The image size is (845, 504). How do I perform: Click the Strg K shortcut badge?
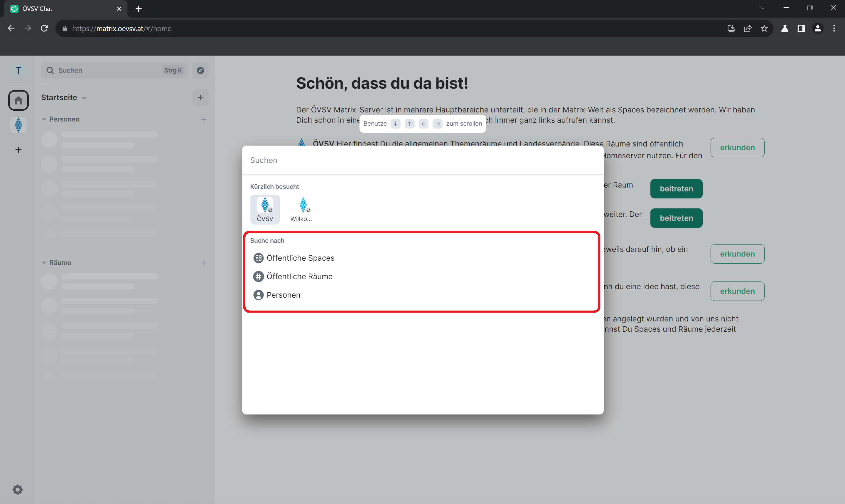coord(173,70)
